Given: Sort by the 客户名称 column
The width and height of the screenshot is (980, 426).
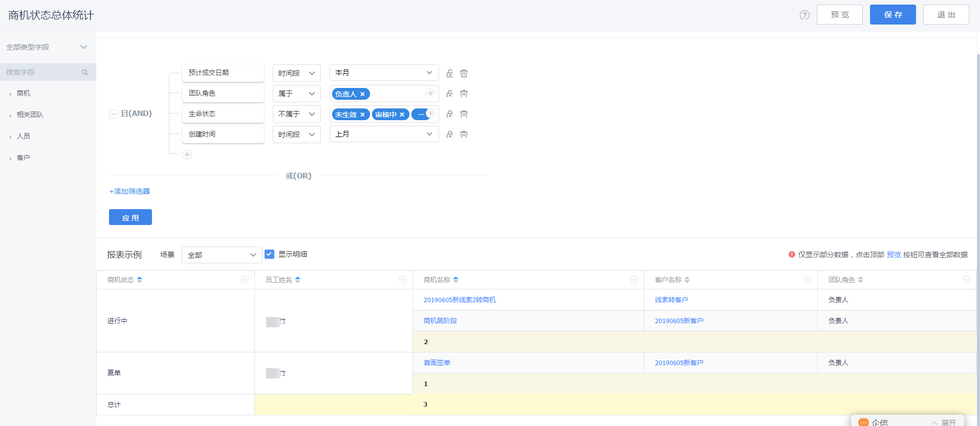Looking at the screenshot, I should pyautogui.click(x=687, y=280).
